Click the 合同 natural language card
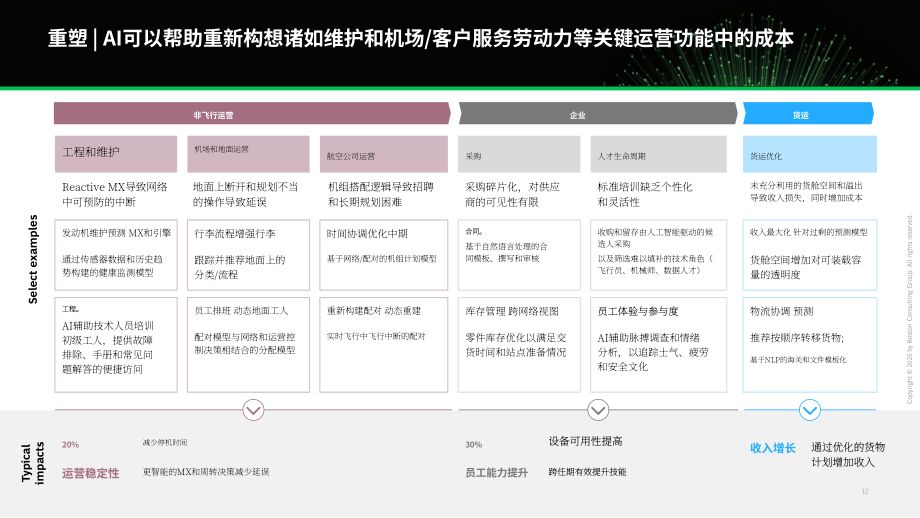The image size is (920, 518). click(x=519, y=255)
